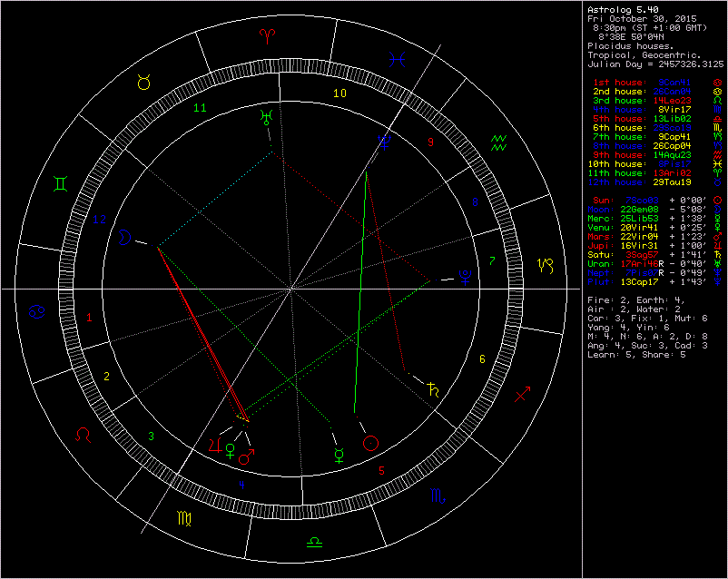Click the 'Tropical, Geocentric.' line
Screen dimensions: 728x579
tap(644, 54)
